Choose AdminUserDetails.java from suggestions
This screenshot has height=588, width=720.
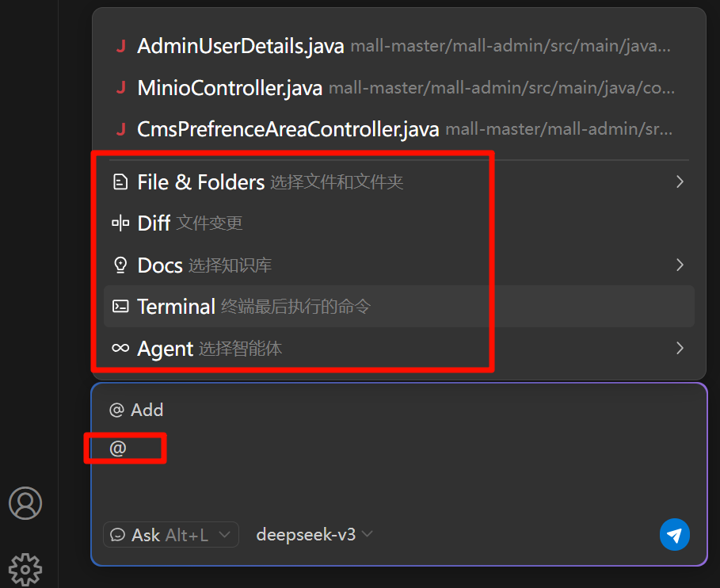(240, 46)
